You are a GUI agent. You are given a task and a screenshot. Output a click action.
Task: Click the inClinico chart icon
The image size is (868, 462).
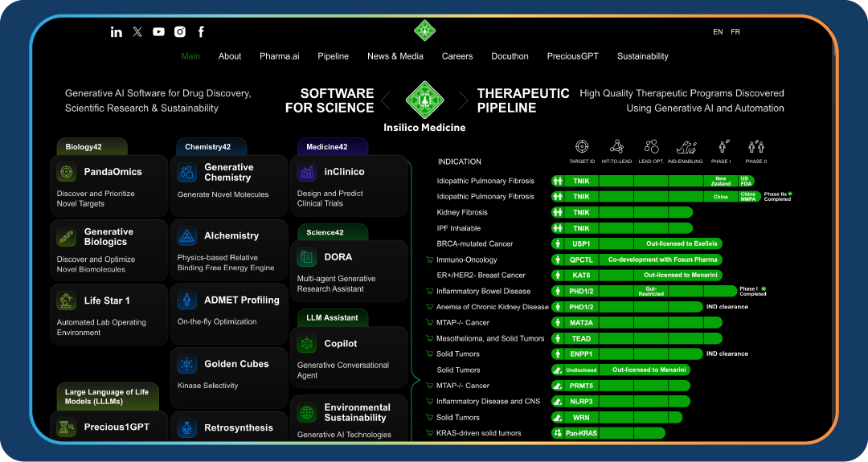click(307, 172)
